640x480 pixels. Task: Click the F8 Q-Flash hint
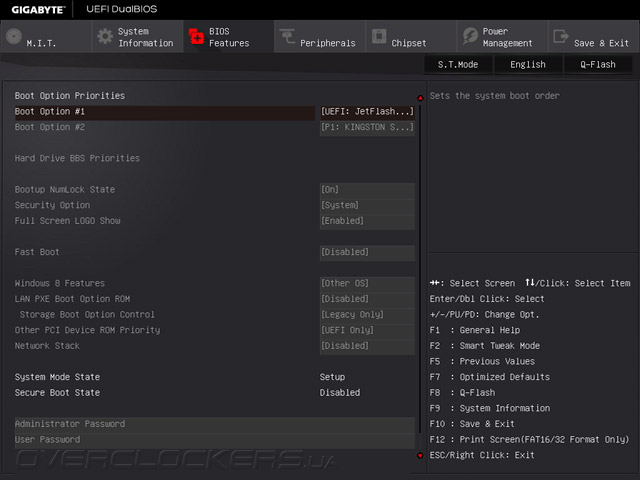coord(462,393)
